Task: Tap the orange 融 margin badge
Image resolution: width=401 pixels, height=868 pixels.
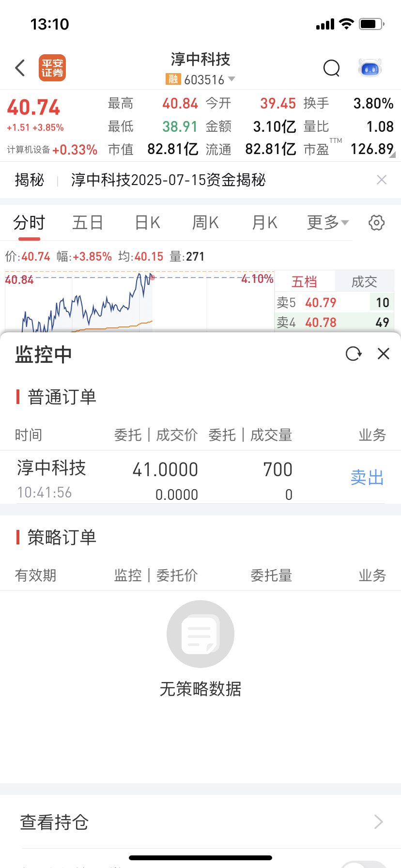Action: 173,79
